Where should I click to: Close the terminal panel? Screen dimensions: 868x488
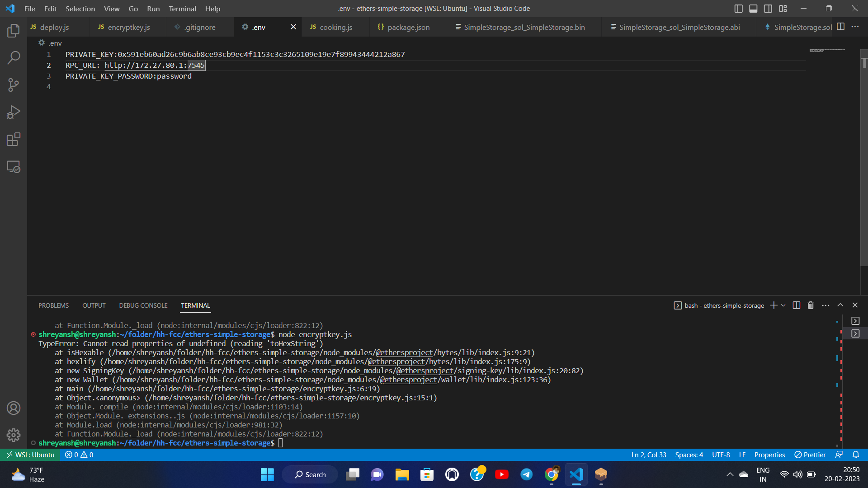pos(855,305)
